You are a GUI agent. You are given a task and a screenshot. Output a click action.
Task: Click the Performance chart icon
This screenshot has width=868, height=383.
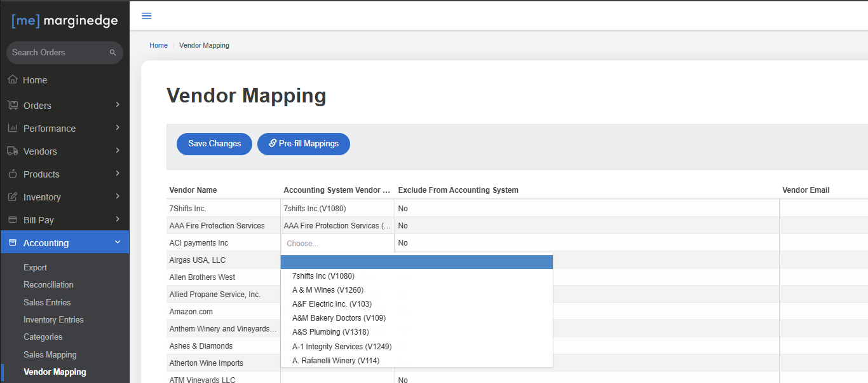pyautogui.click(x=13, y=128)
